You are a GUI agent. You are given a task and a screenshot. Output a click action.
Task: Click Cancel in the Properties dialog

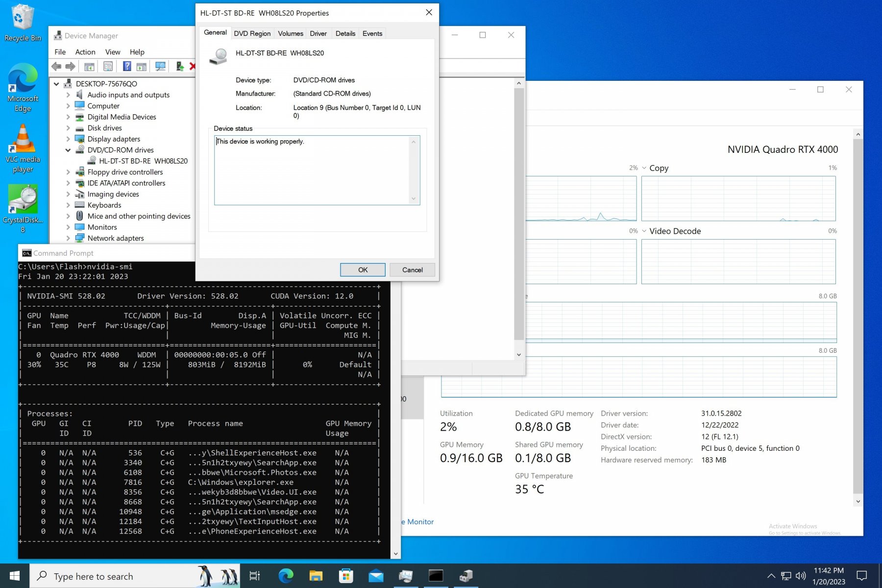412,270
